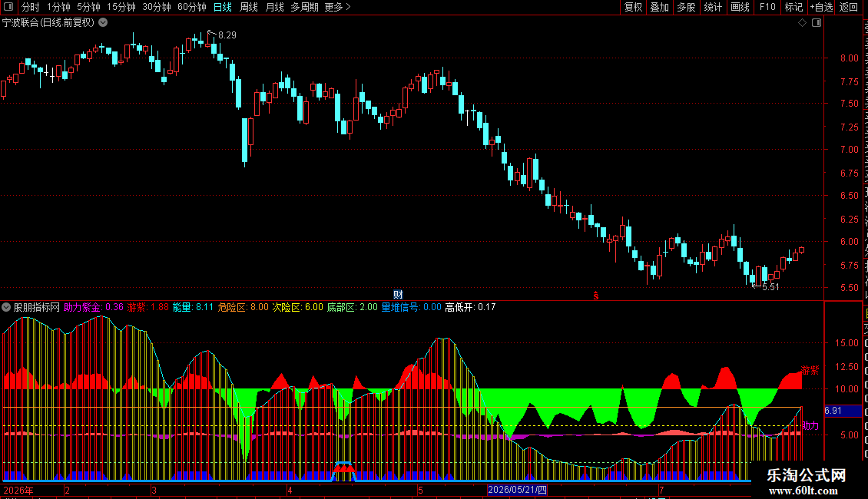Open the 多股 multi-stock view

point(686,7)
